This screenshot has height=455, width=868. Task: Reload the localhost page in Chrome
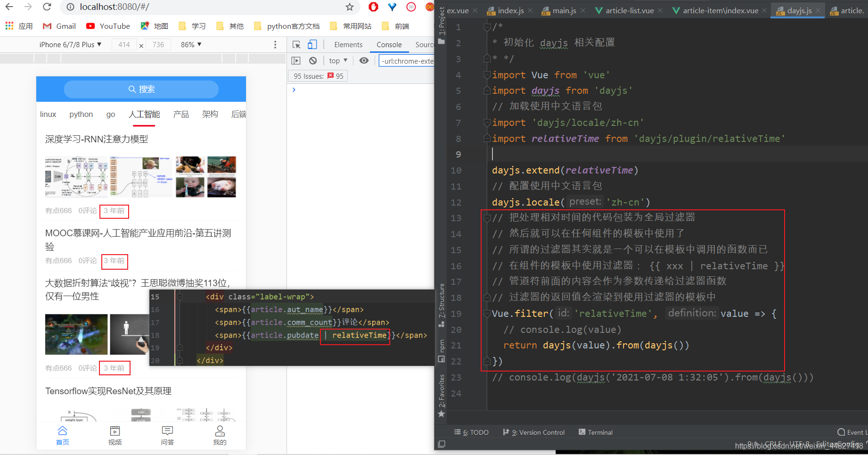coord(47,7)
